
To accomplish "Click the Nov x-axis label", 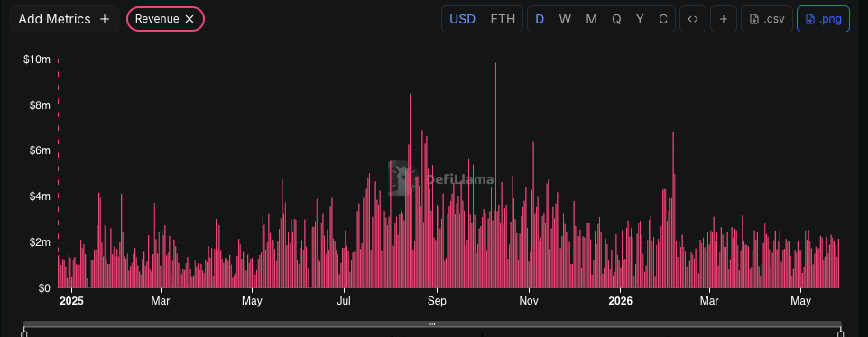I will (x=530, y=301).
